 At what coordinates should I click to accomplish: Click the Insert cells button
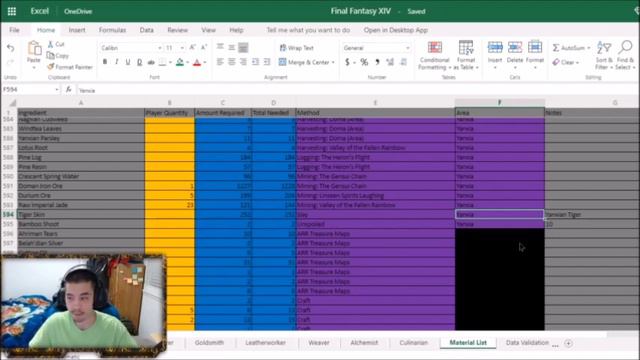click(495, 55)
